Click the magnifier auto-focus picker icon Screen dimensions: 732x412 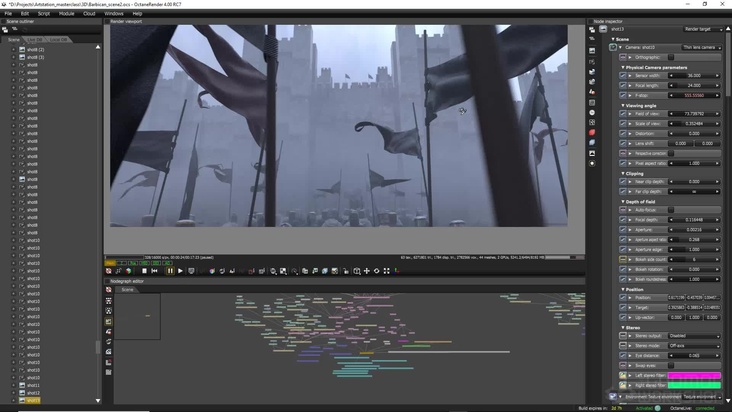pyautogui.click(x=273, y=271)
